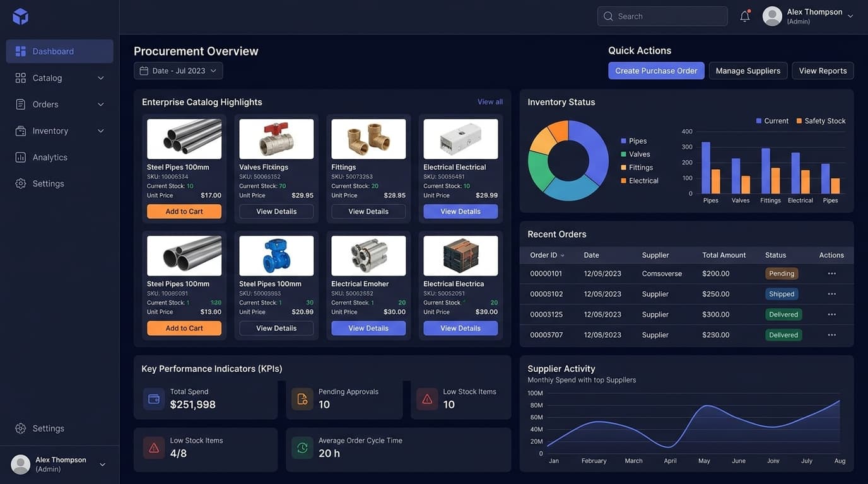
Task: Open the Date - Jul 2023 dropdown
Action: click(178, 71)
